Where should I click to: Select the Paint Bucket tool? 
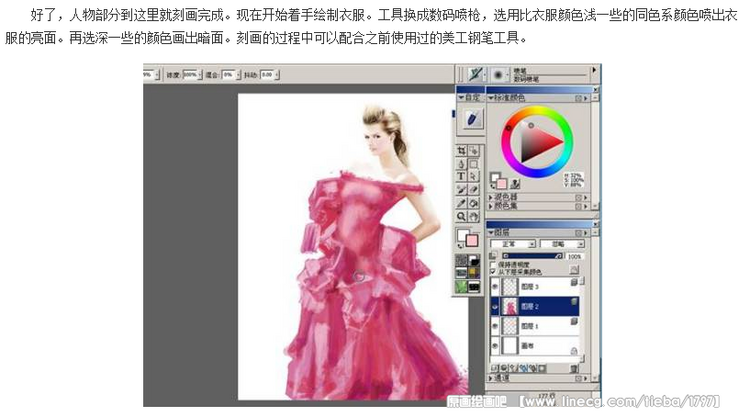(x=474, y=203)
